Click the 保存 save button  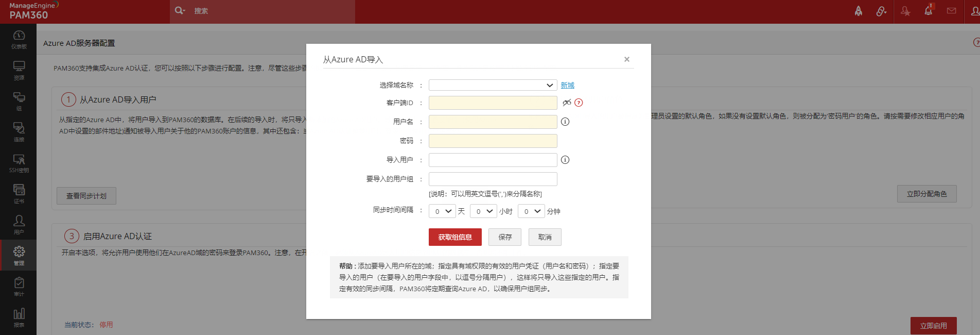pyautogui.click(x=505, y=237)
